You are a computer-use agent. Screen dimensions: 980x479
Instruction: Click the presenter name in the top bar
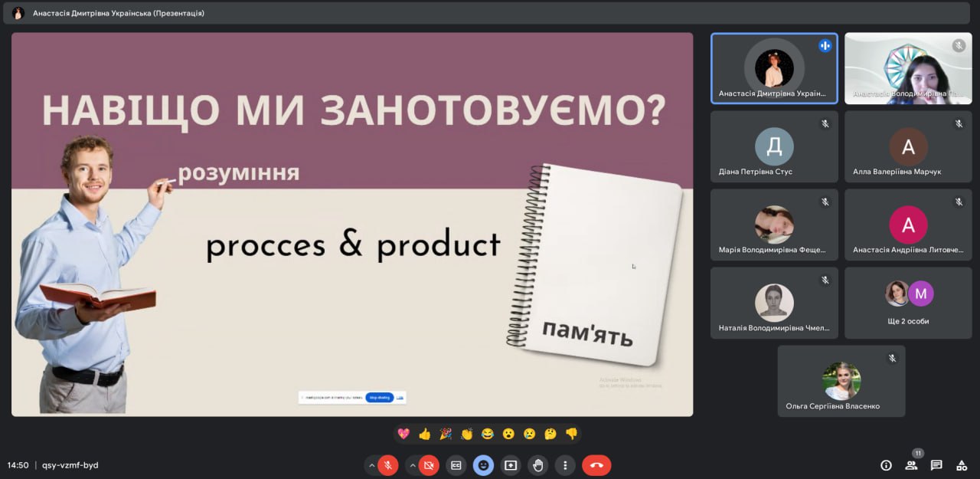[x=119, y=13]
